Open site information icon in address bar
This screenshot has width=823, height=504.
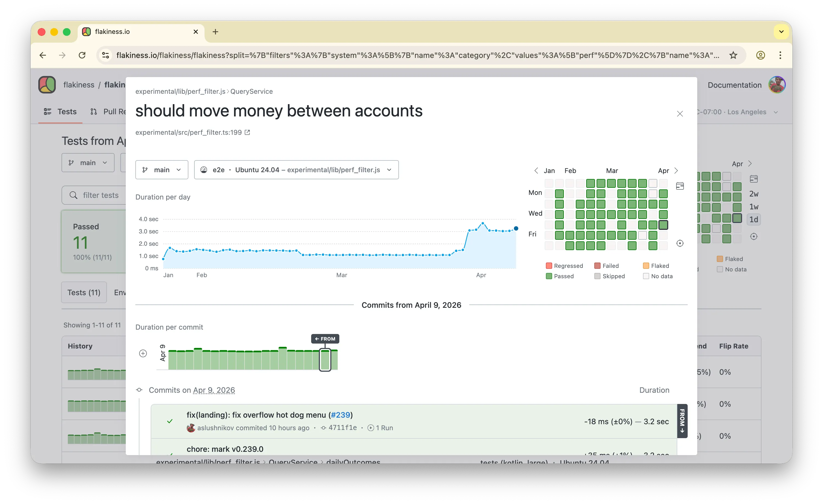[106, 55]
